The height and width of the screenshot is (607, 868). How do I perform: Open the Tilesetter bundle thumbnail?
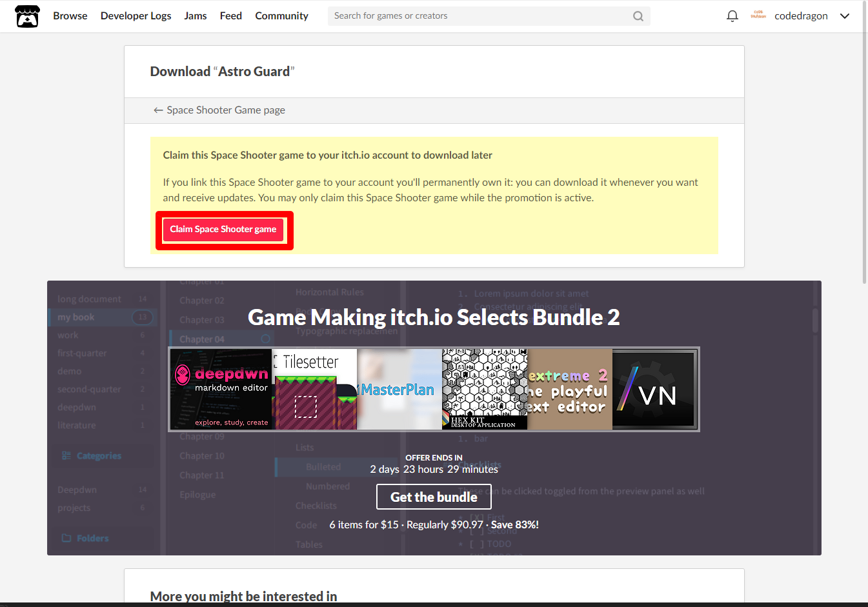[314, 390]
